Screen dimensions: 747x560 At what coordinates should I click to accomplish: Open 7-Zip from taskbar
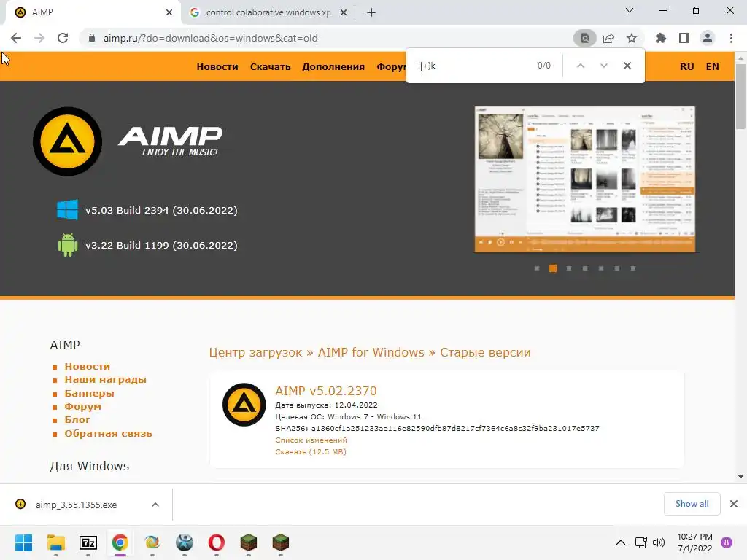tap(88, 542)
